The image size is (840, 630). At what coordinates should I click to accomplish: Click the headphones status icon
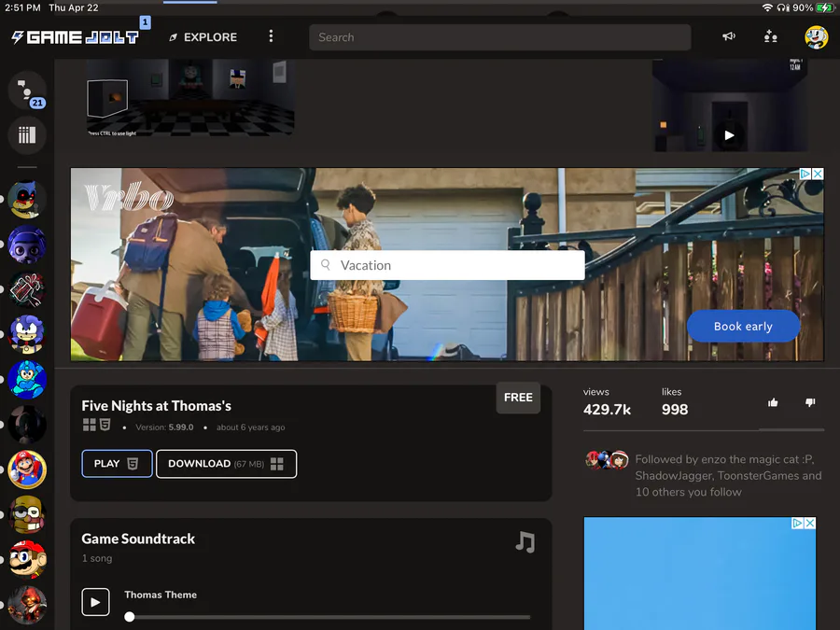[x=783, y=7]
